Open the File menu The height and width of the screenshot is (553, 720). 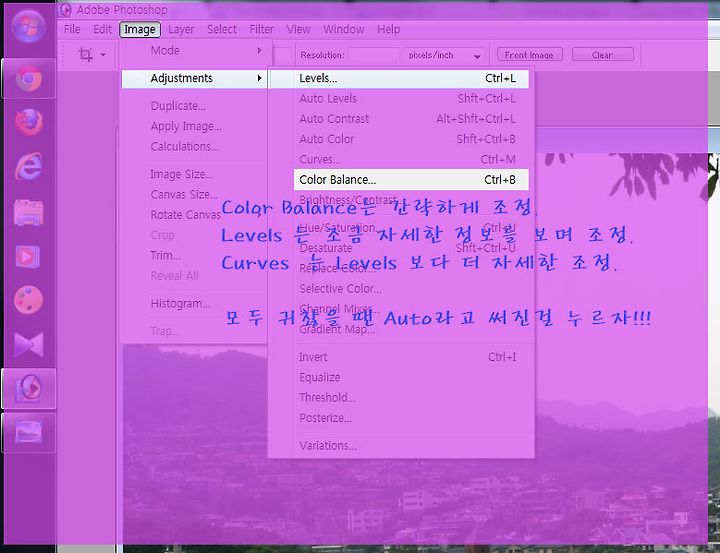(72, 29)
